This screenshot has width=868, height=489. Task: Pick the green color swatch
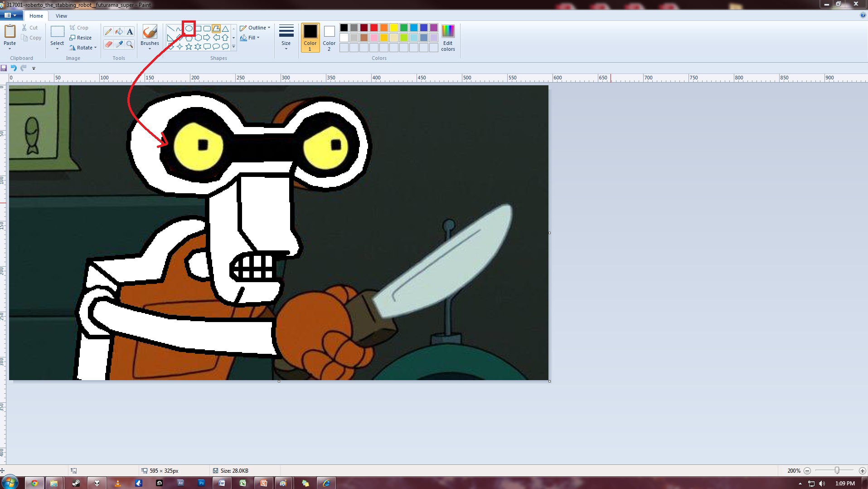[x=404, y=28]
